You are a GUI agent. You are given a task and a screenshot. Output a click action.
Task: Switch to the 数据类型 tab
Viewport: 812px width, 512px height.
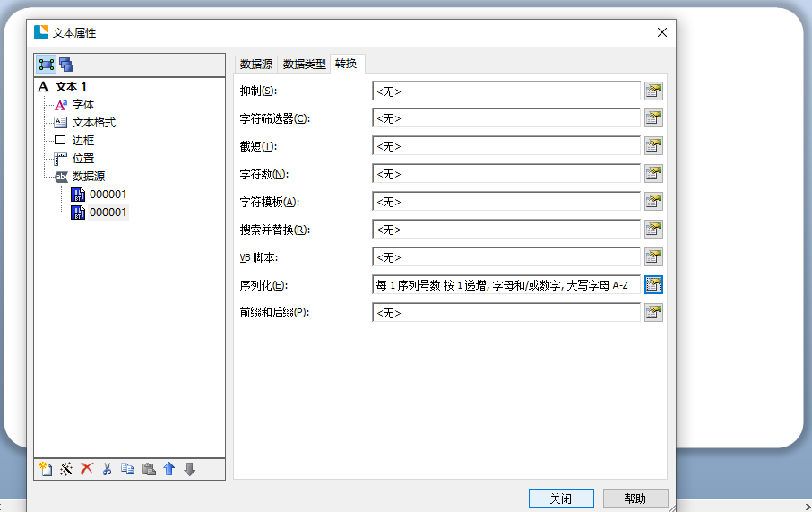pos(304,64)
